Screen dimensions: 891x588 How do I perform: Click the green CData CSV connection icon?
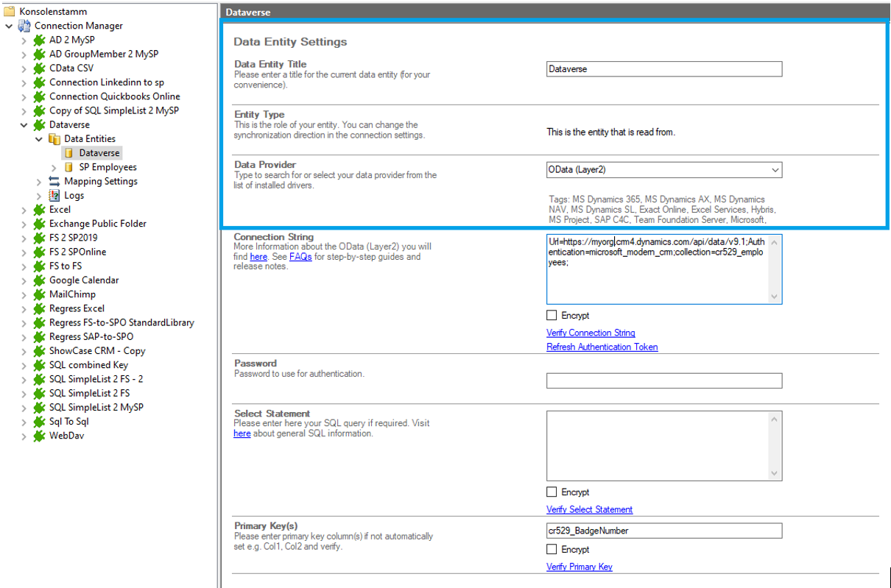pos(40,68)
